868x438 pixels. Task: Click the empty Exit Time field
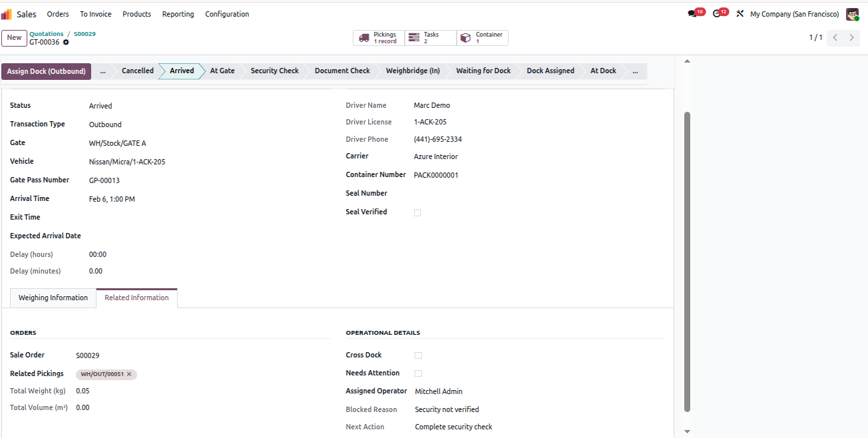(210, 218)
